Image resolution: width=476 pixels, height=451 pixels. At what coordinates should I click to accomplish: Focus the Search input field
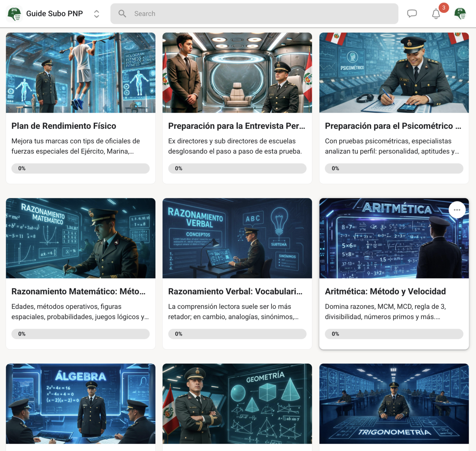(x=254, y=14)
